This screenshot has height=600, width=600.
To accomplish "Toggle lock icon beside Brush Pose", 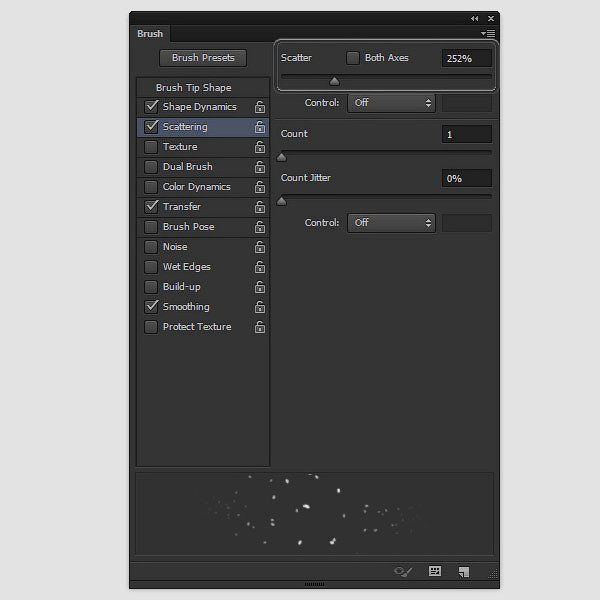I will 260,227.
